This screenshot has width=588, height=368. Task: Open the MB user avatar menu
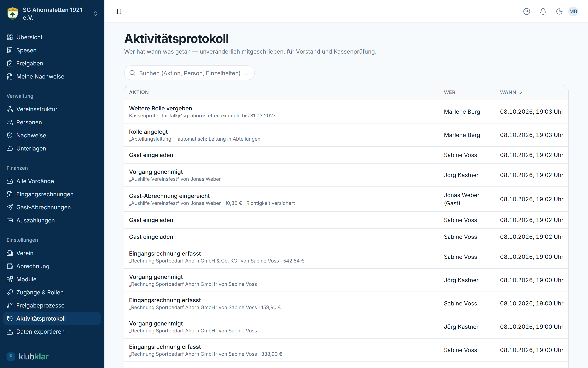tap(573, 11)
